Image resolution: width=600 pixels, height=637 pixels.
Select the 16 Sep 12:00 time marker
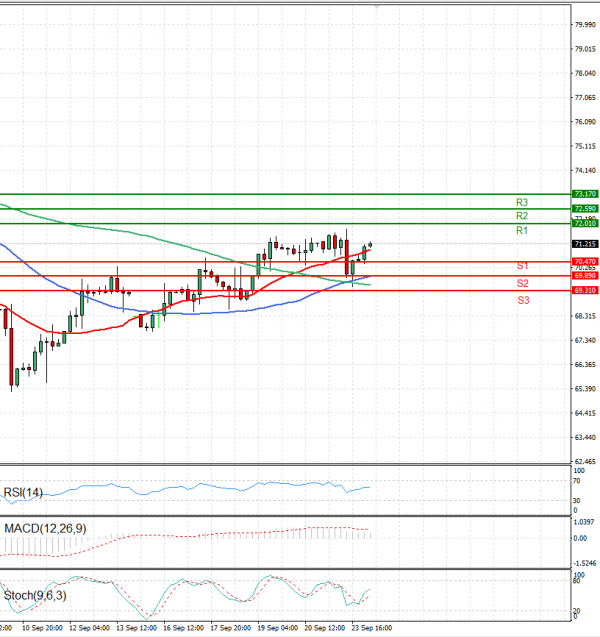pyautogui.click(x=184, y=628)
